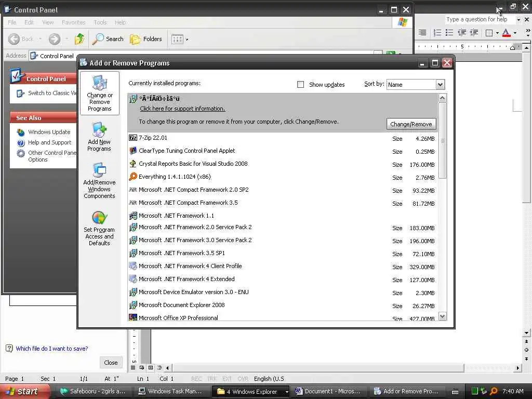Open the Help menu in Control Panel
532x399 pixels.
121,22
